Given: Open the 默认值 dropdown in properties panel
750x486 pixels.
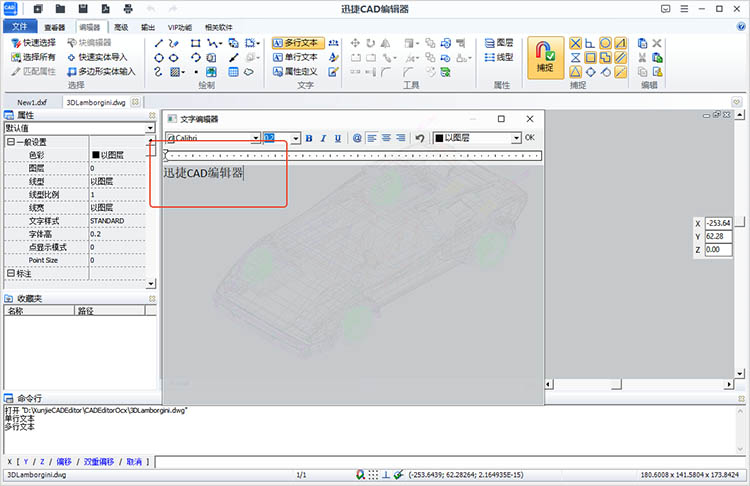Looking at the screenshot, I should click(x=150, y=128).
